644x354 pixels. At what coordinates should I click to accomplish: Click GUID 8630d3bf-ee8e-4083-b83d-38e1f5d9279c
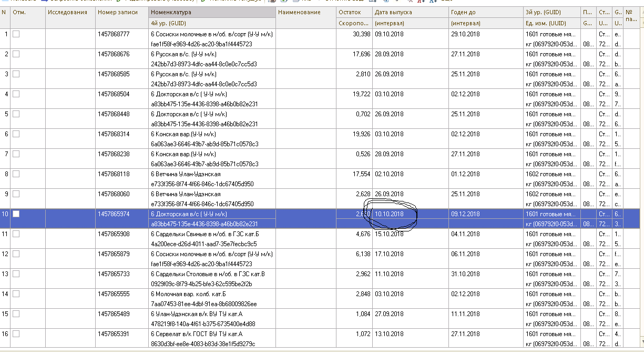pos(203,344)
